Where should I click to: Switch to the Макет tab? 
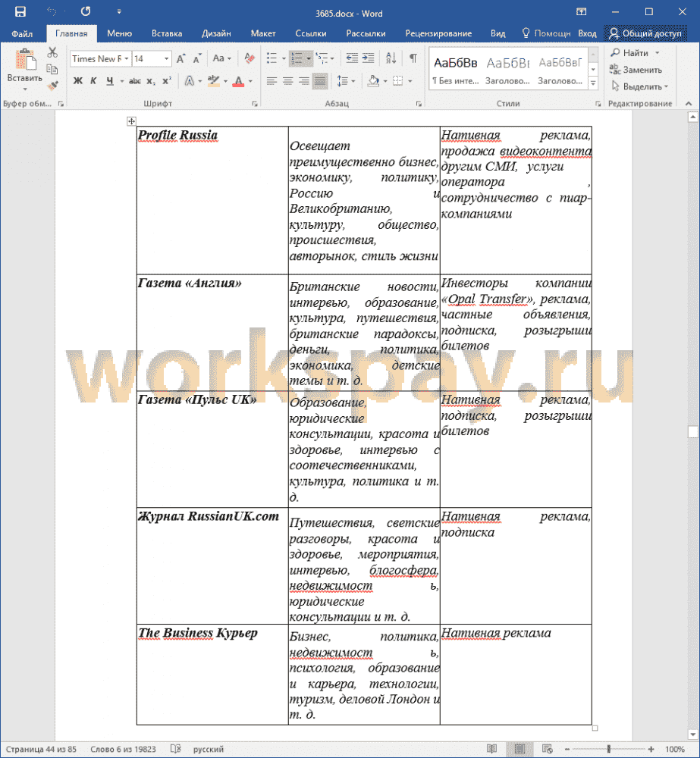[x=262, y=33]
